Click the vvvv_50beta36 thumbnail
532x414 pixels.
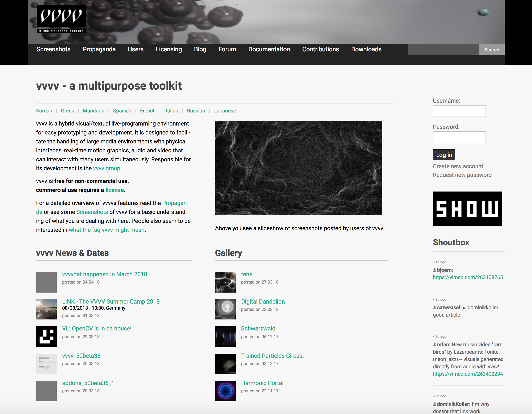[x=46, y=364]
